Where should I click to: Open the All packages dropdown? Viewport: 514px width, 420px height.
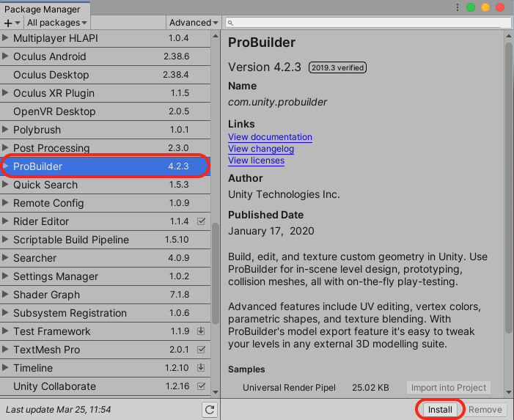click(57, 23)
